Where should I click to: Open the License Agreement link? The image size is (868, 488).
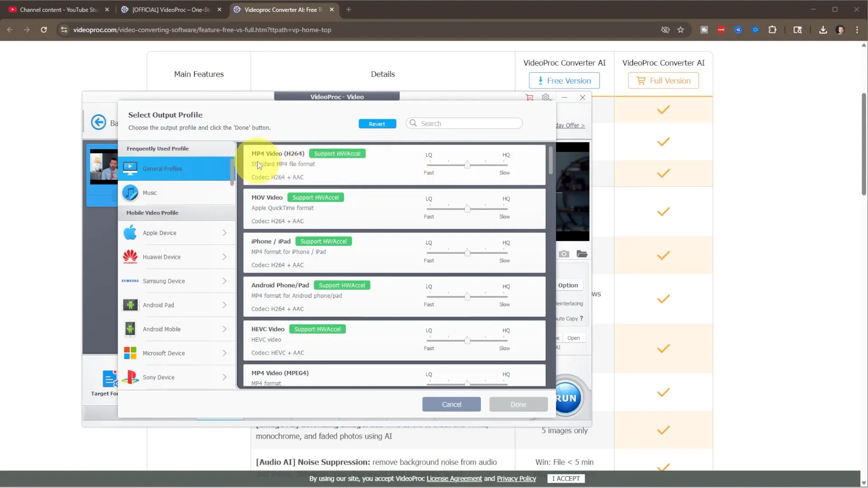[454, 479]
